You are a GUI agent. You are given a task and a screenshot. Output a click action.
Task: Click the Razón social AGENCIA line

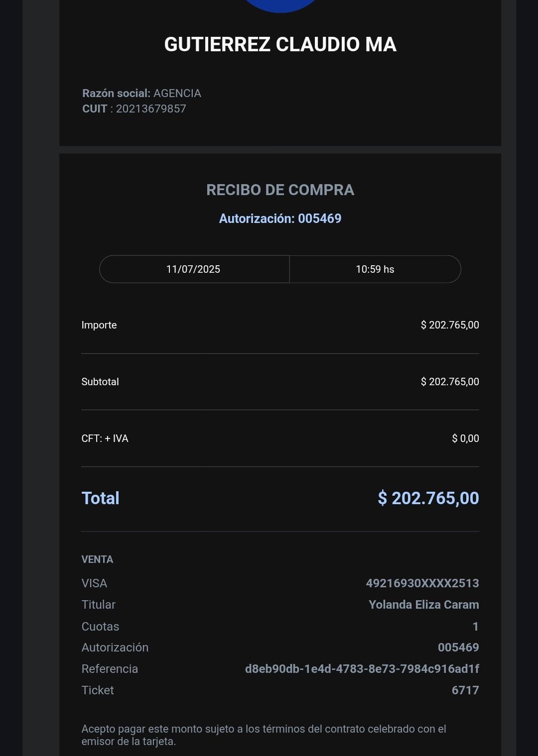coord(141,93)
